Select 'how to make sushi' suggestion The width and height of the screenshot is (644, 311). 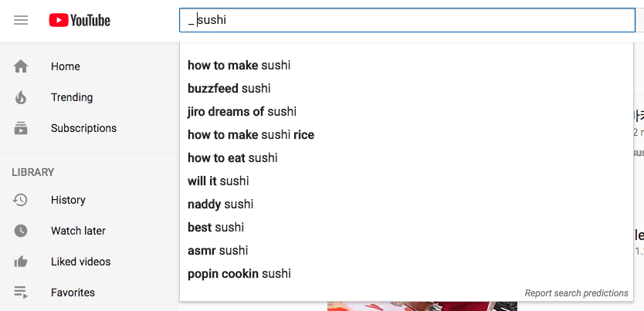point(239,66)
